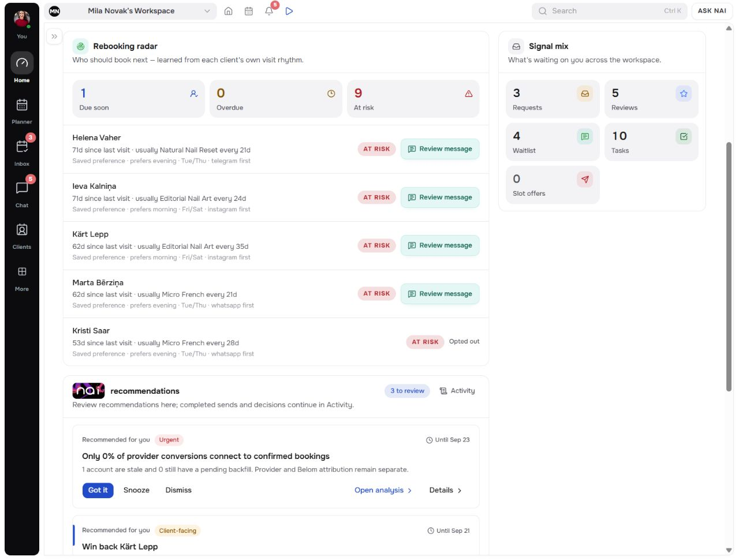This screenshot has width=739, height=560.
Task: Open the Clients section in sidebar
Action: pyautogui.click(x=22, y=236)
